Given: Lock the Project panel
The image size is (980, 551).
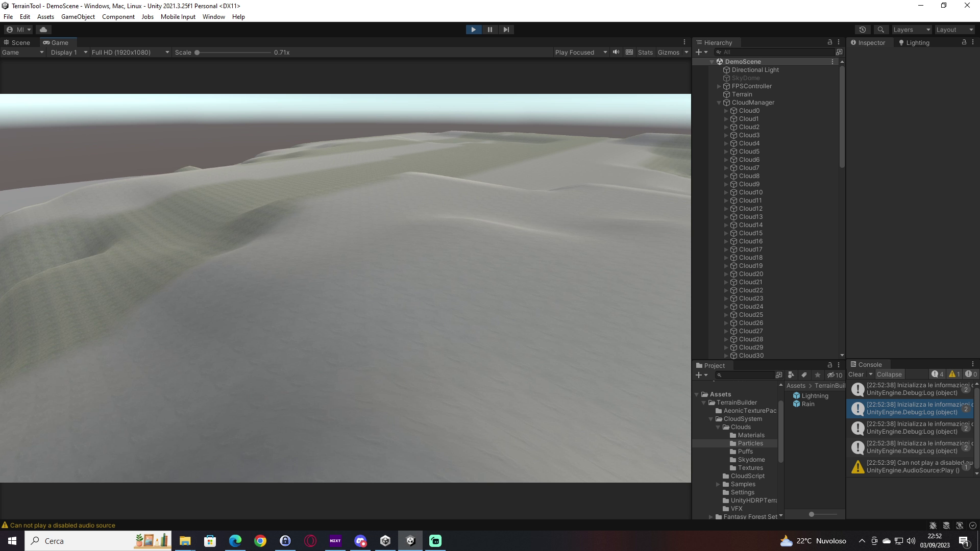Looking at the screenshot, I should (829, 365).
